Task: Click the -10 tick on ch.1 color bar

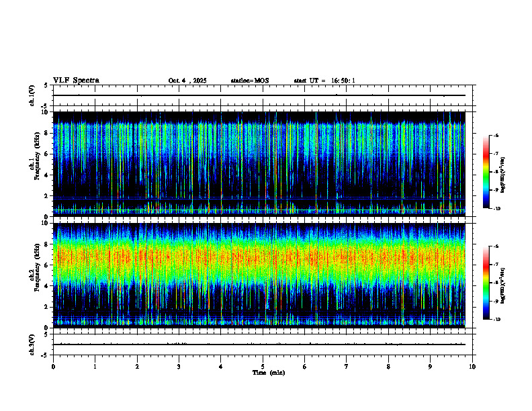Action: point(496,209)
